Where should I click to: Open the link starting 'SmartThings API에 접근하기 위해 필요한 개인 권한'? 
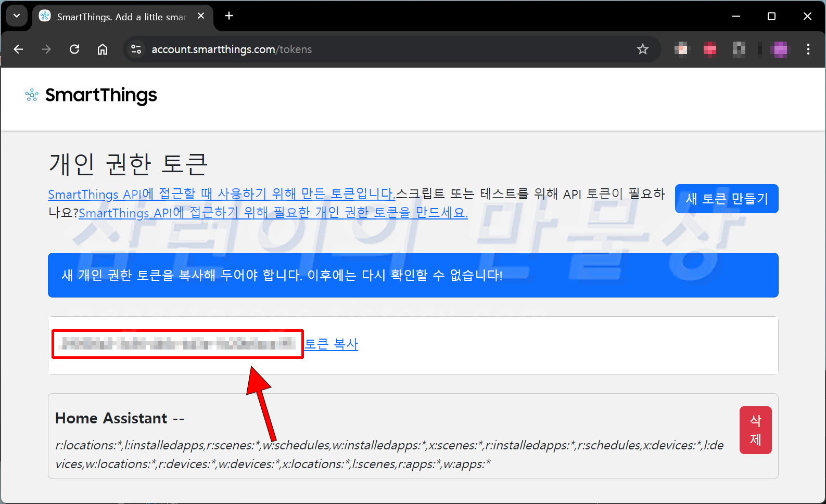[273, 213]
